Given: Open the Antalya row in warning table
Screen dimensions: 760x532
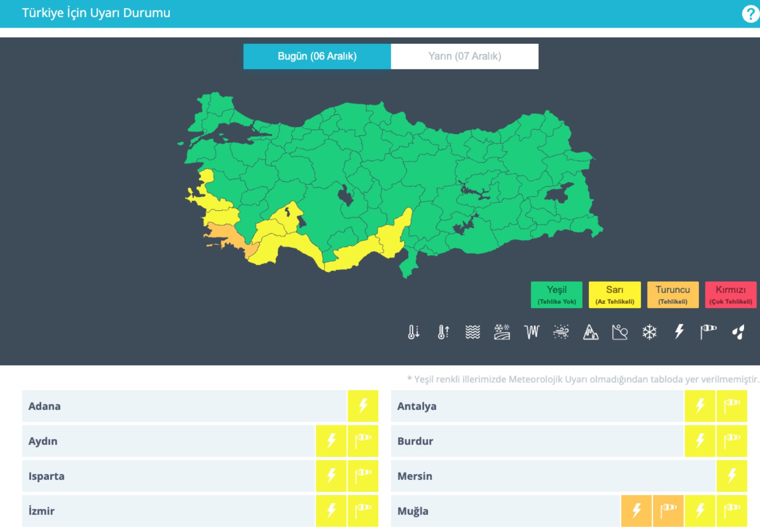Looking at the screenshot, I should pyautogui.click(x=417, y=406).
